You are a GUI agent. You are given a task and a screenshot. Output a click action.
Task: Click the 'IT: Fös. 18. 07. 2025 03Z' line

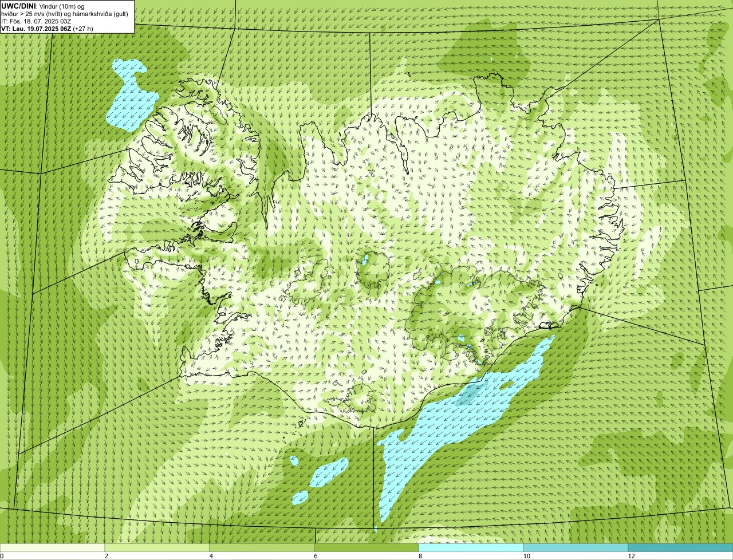pyautogui.click(x=36, y=21)
